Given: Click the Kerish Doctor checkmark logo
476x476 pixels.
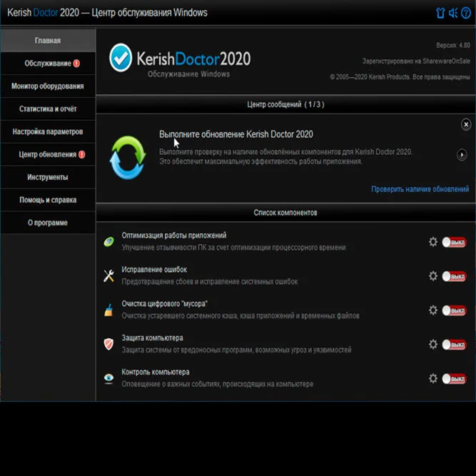Looking at the screenshot, I should [x=121, y=58].
